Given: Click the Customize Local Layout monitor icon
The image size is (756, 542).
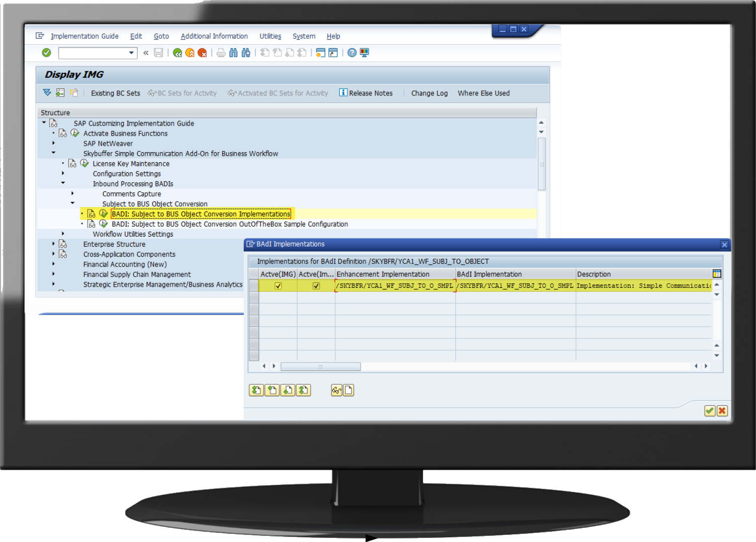Looking at the screenshot, I should 364,53.
